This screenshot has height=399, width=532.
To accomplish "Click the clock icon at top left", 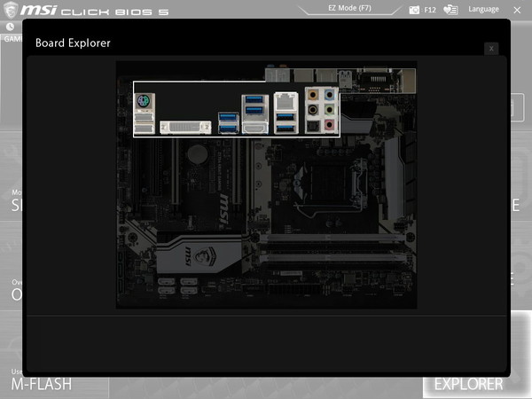I will point(10,27).
